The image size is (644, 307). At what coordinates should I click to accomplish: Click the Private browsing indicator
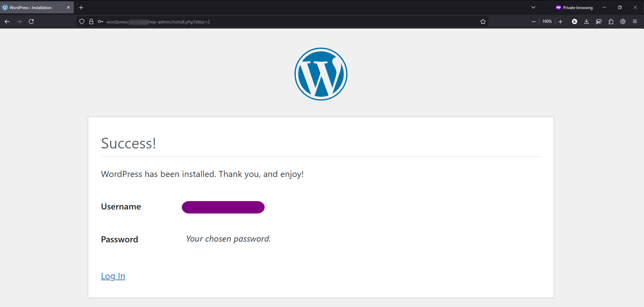574,7
